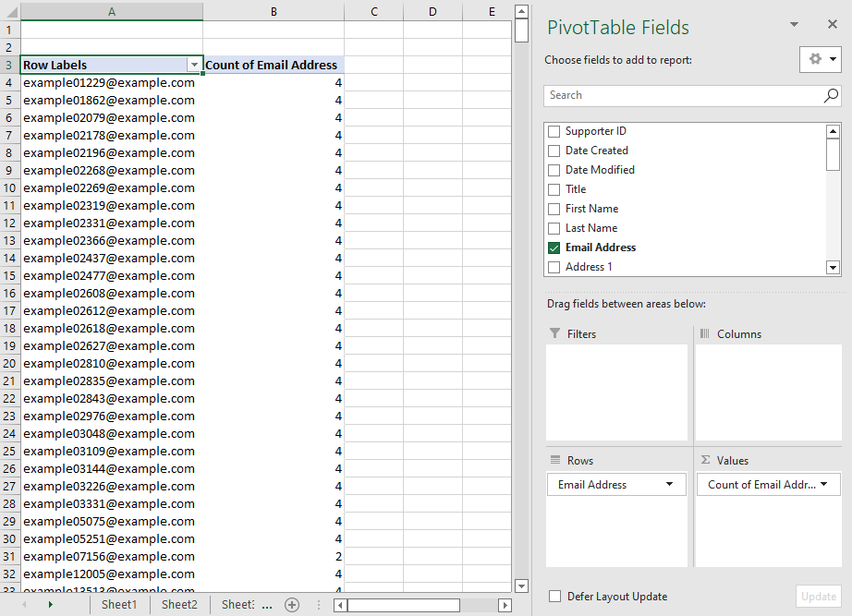
Task: Click the magnifier icon in Search box
Action: tap(831, 95)
